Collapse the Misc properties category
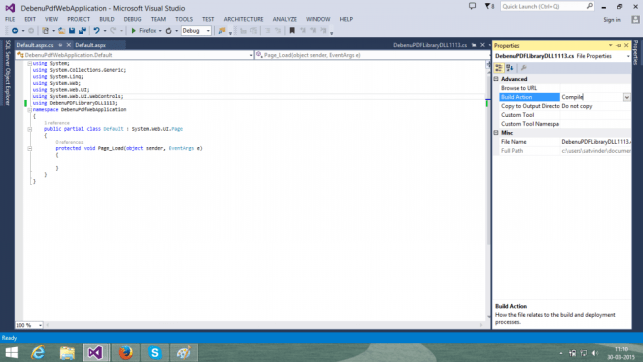The image size is (643, 362). point(496,133)
